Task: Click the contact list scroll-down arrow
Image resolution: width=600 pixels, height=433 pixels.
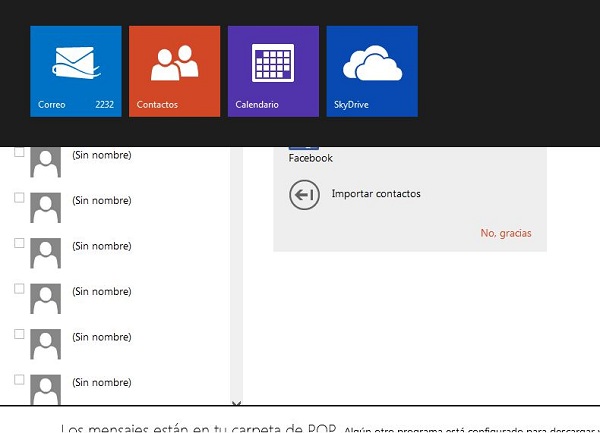Action: [236, 404]
